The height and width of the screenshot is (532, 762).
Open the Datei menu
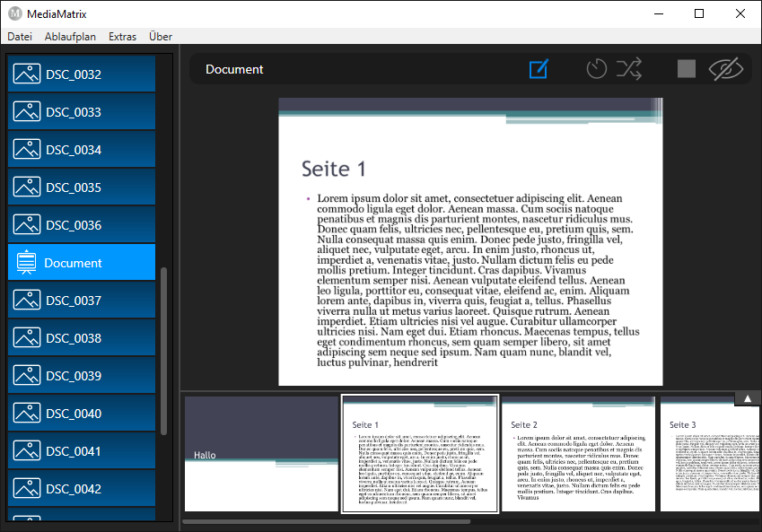(x=20, y=37)
